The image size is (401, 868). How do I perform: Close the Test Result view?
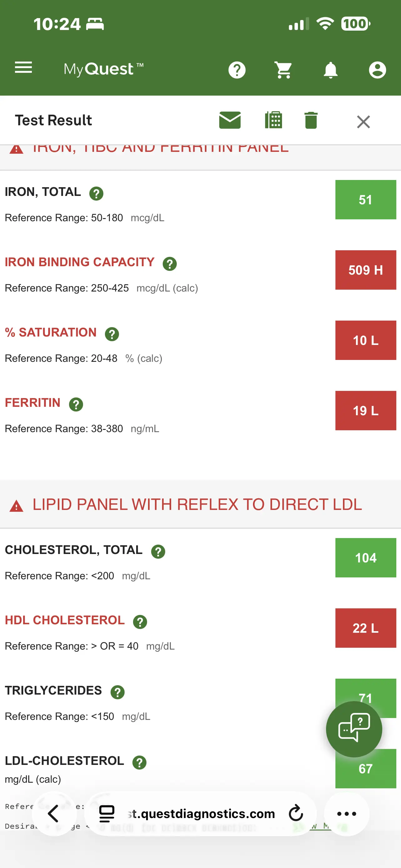pos(363,122)
